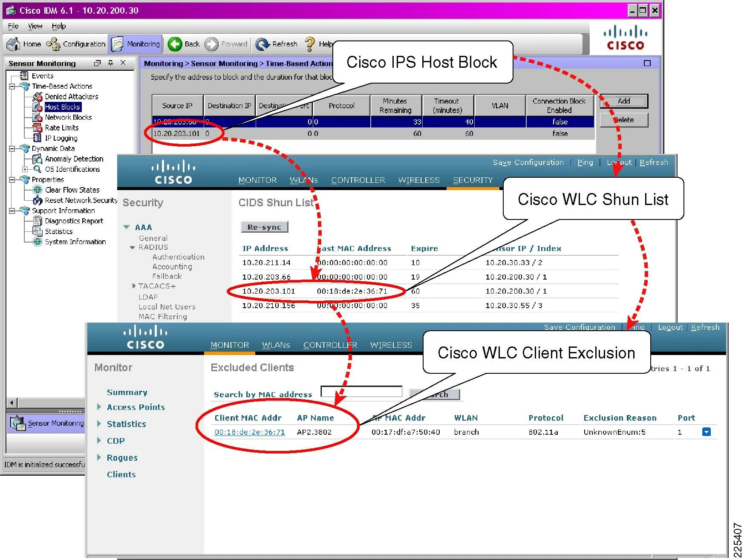Open the View menu
The image size is (744, 560).
(35, 26)
